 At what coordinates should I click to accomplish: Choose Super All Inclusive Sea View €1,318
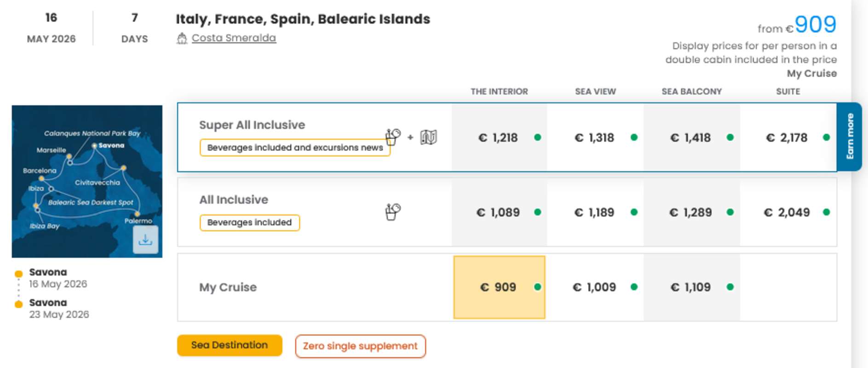click(594, 138)
